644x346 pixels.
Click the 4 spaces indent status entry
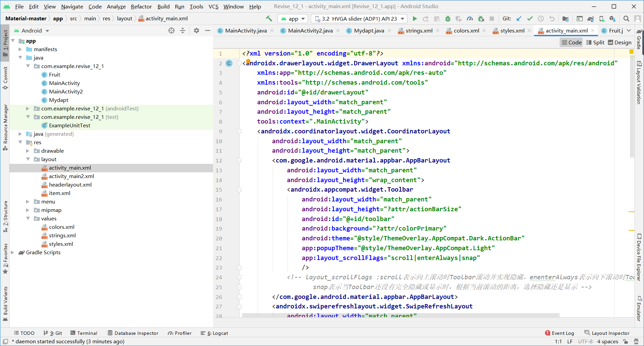pos(608,341)
